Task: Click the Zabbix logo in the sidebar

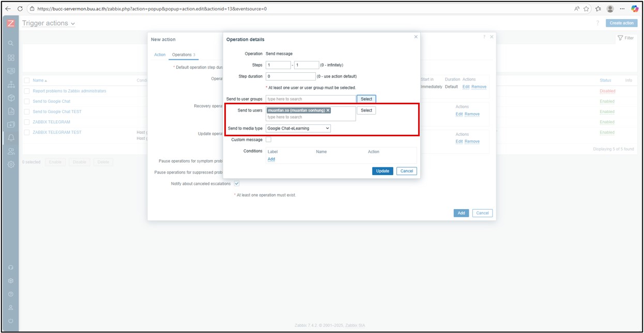Action: [10, 24]
